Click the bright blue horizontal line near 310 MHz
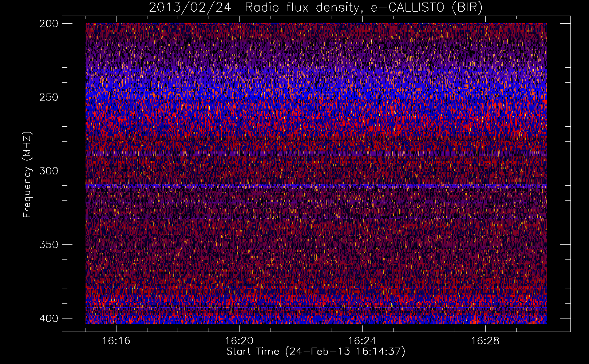This screenshot has height=364, width=589. (x=316, y=186)
